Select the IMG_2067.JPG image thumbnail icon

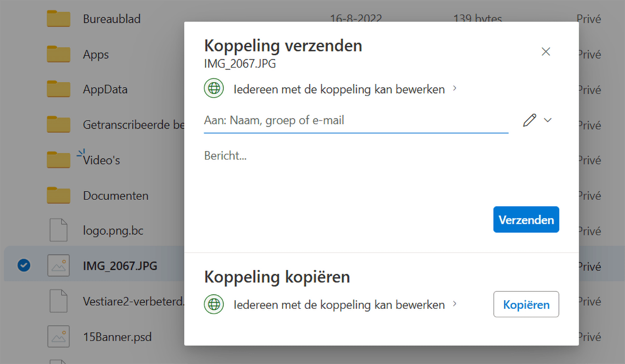coord(59,266)
